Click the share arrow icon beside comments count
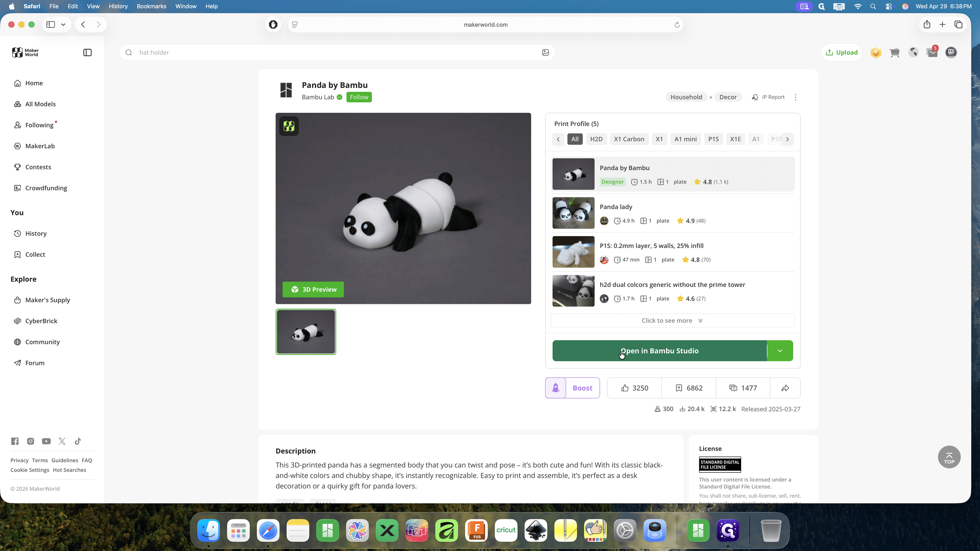 coord(785,388)
